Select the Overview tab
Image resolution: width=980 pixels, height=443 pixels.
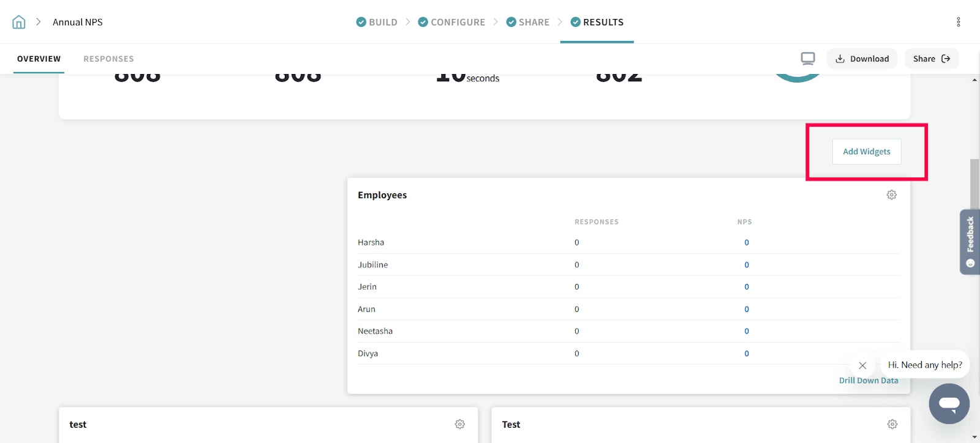tap(39, 59)
